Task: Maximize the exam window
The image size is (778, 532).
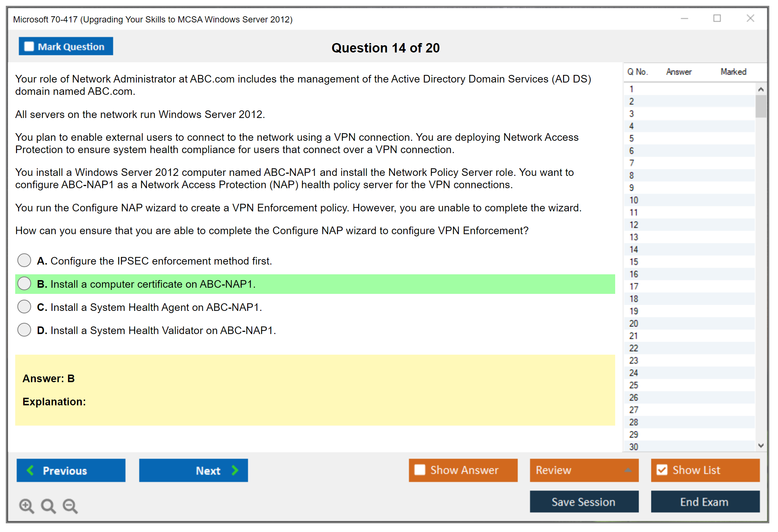Action: pos(717,18)
